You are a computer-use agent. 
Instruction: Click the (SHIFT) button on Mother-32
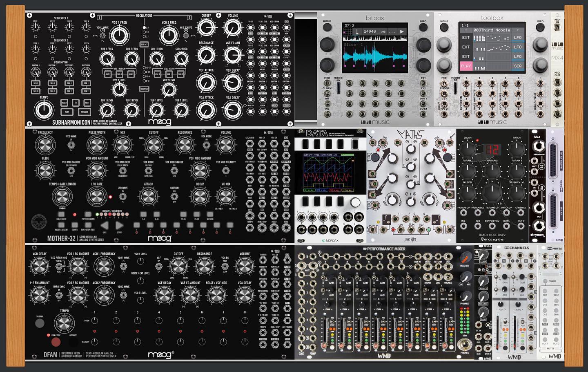tap(75, 225)
